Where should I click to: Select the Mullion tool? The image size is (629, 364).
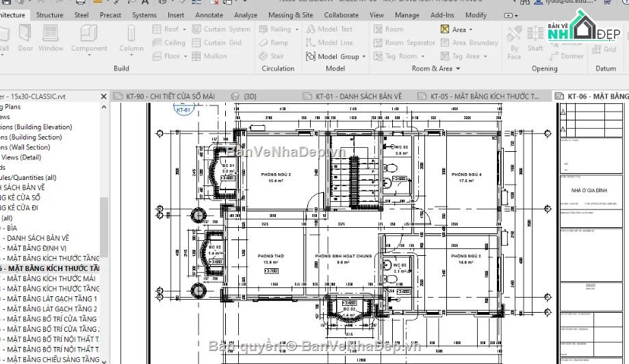coord(209,56)
